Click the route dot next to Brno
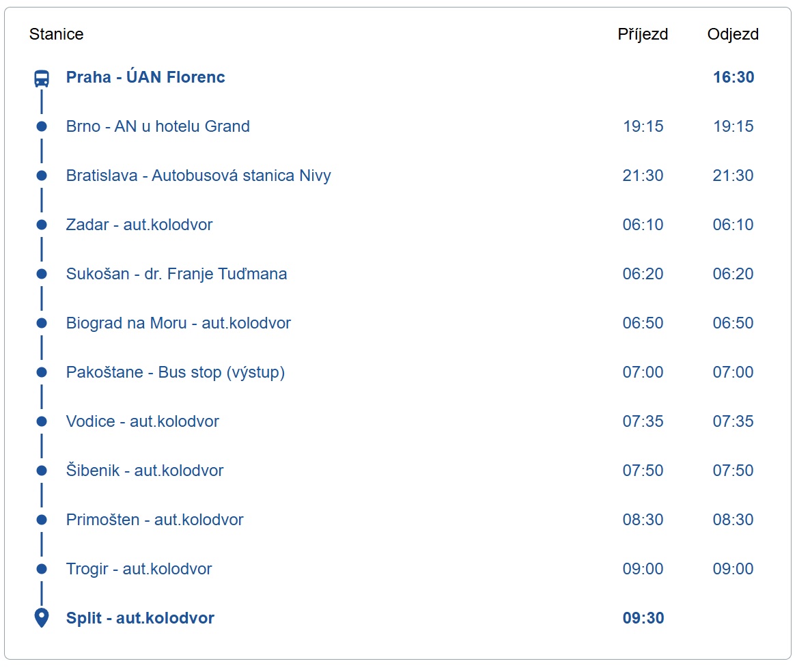This screenshot has width=797, height=672. tap(42, 126)
